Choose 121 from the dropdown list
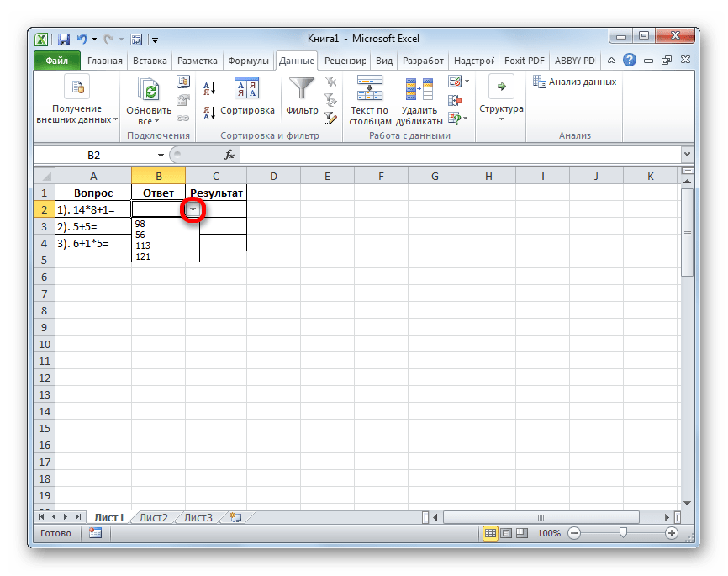The image size is (728, 576). click(166, 256)
